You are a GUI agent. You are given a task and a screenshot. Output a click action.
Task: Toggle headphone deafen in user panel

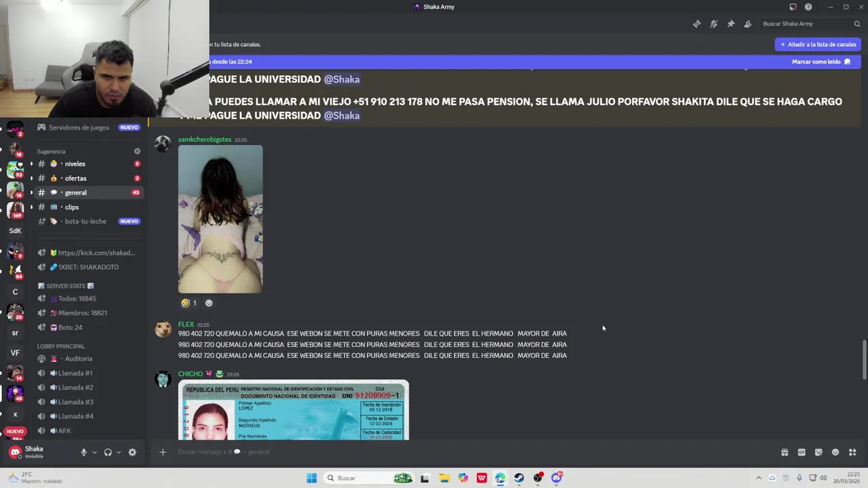[108, 452]
